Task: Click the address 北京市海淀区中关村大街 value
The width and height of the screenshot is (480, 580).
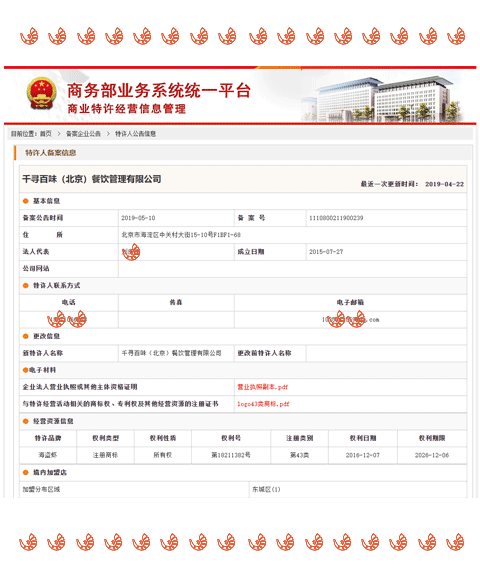Action: pos(181,235)
